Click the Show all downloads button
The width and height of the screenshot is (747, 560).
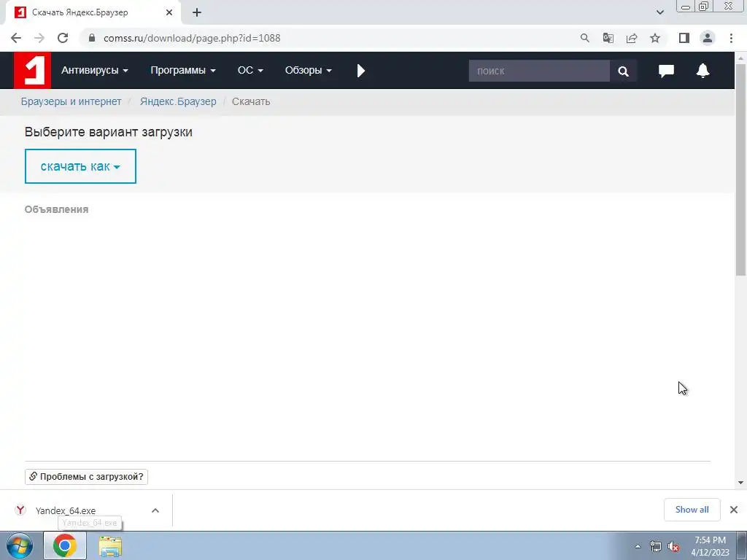692,510
